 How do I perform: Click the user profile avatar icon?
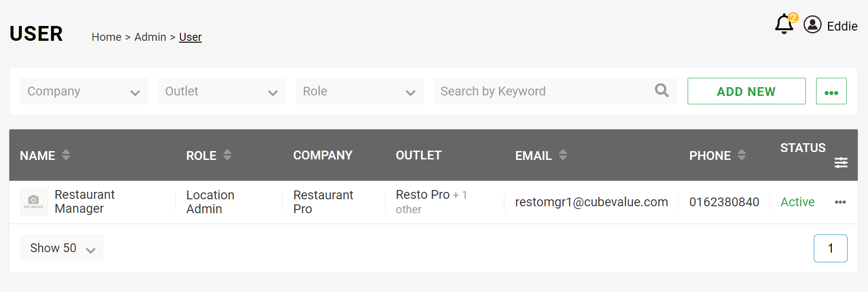click(812, 25)
